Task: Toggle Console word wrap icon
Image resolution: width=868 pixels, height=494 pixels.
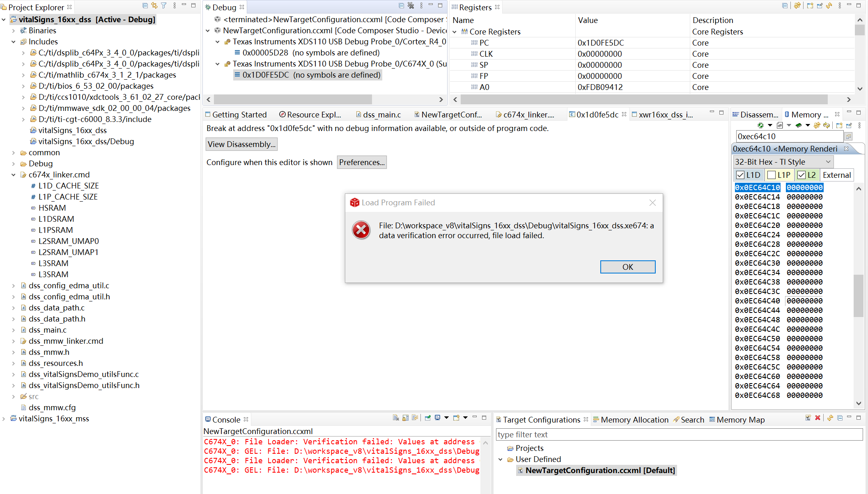Action: click(415, 418)
